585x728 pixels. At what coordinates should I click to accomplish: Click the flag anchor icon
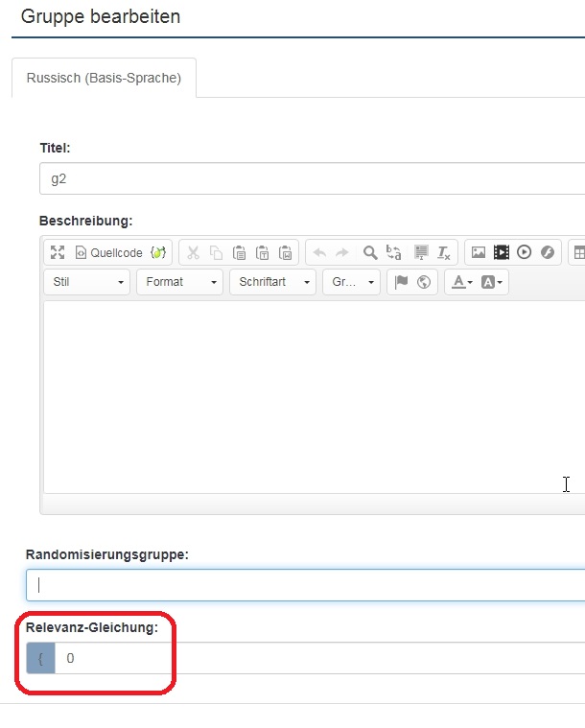pos(401,282)
